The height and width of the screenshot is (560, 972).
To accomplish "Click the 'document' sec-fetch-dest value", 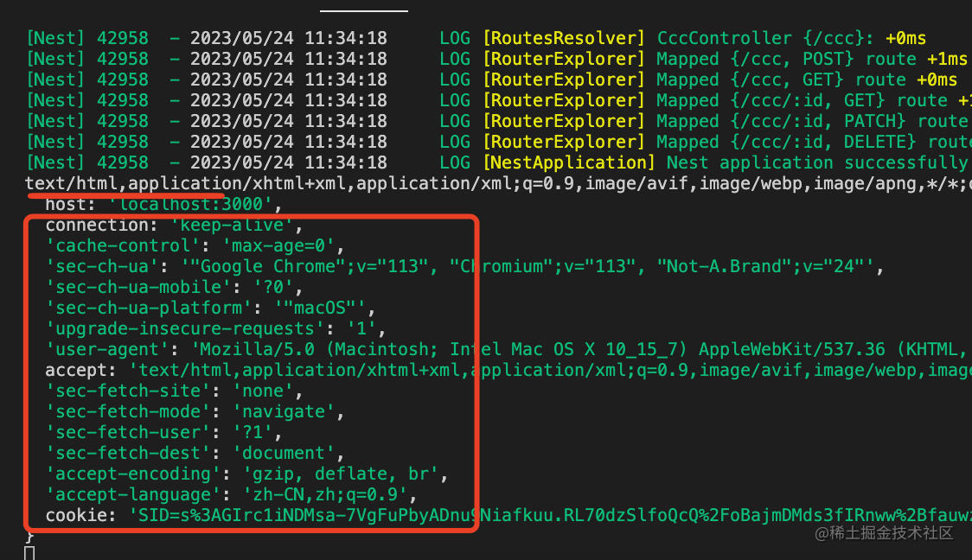I will 284,454.
